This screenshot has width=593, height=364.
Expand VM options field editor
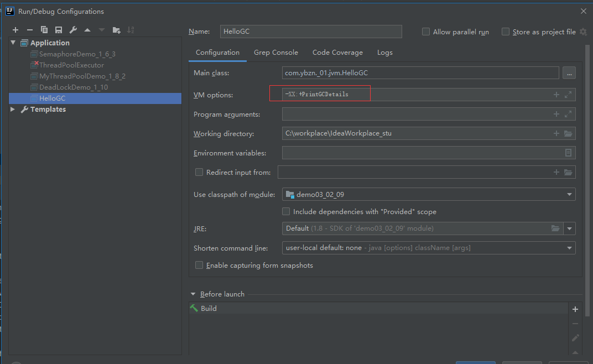coord(568,95)
